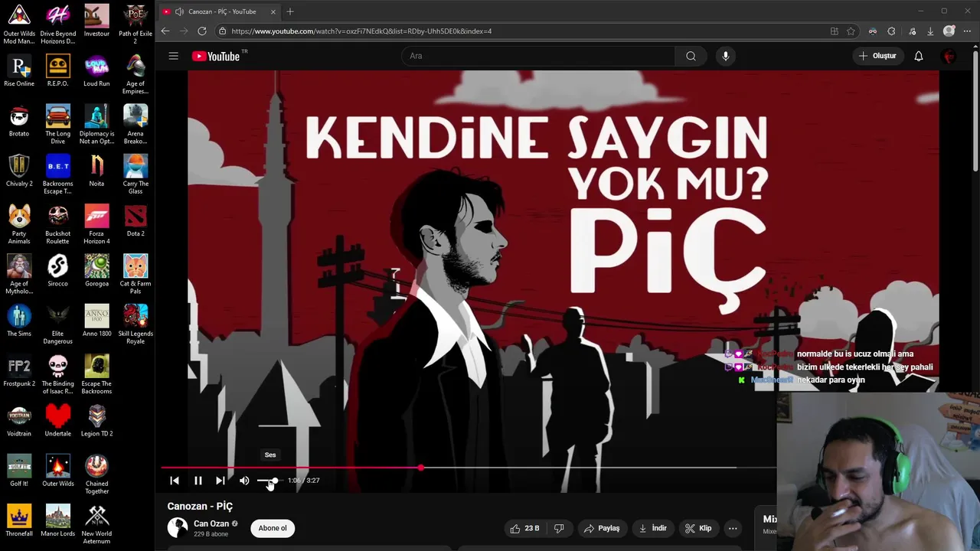
Task: Open Can Ozan channel link
Action: [211, 523]
